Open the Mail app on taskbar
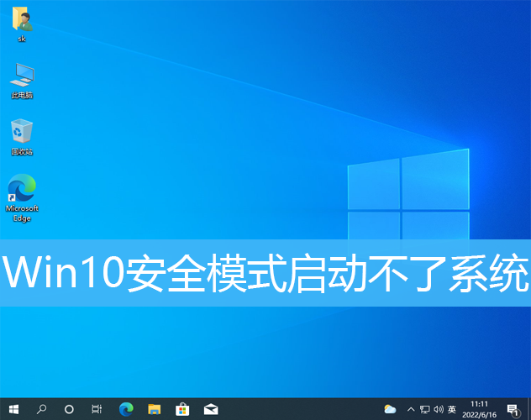 [211, 409]
